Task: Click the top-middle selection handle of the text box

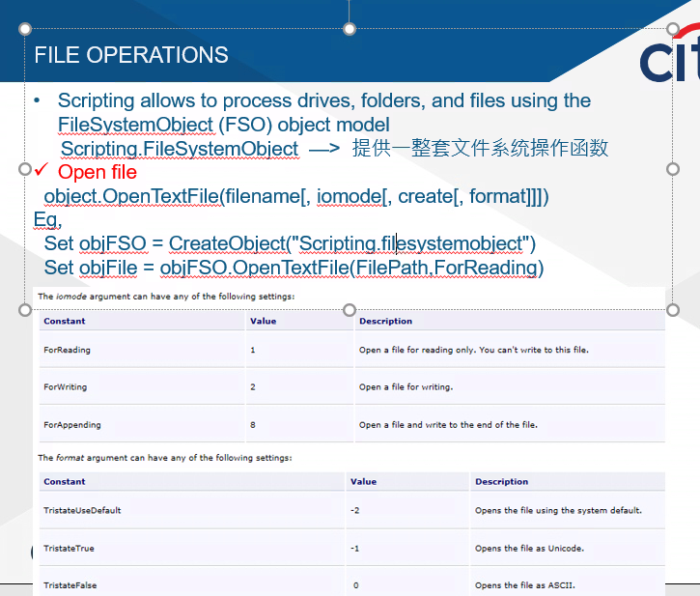Action: (x=350, y=29)
